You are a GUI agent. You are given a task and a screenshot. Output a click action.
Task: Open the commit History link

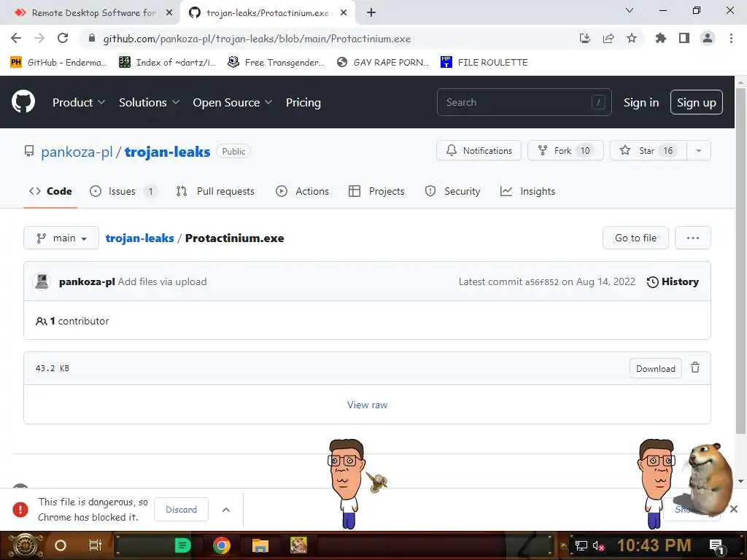(673, 281)
